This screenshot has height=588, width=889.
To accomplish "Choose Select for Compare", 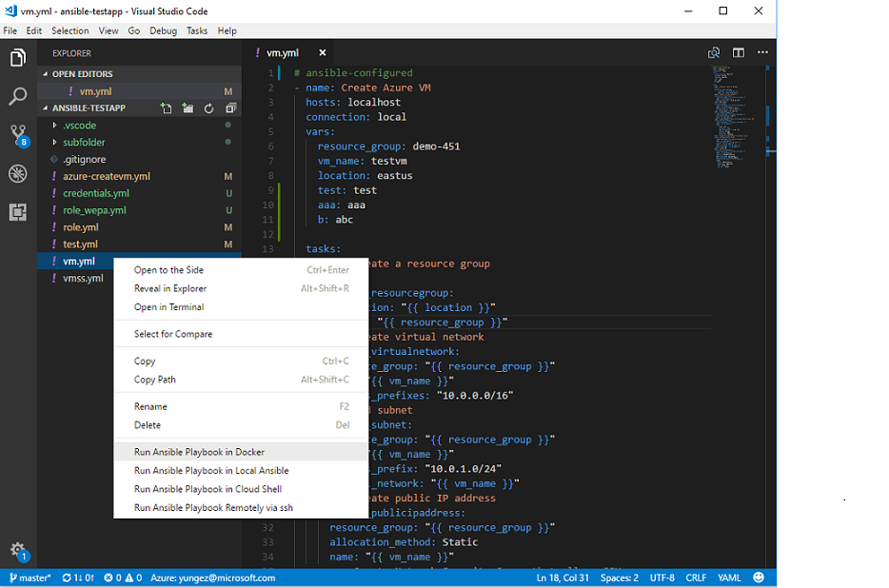I will (241, 334).
